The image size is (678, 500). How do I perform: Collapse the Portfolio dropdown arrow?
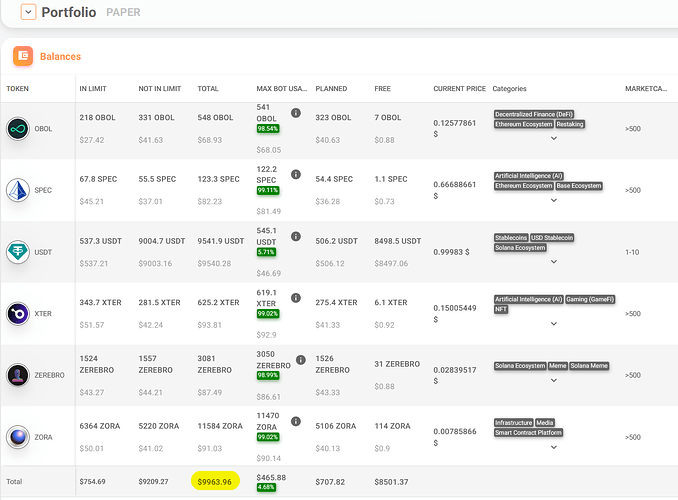tap(28, 12)
